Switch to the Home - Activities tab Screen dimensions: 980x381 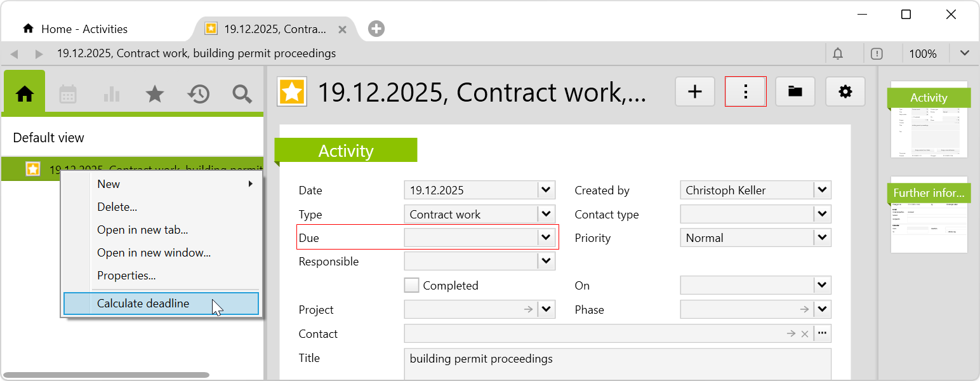coord(84,29)
